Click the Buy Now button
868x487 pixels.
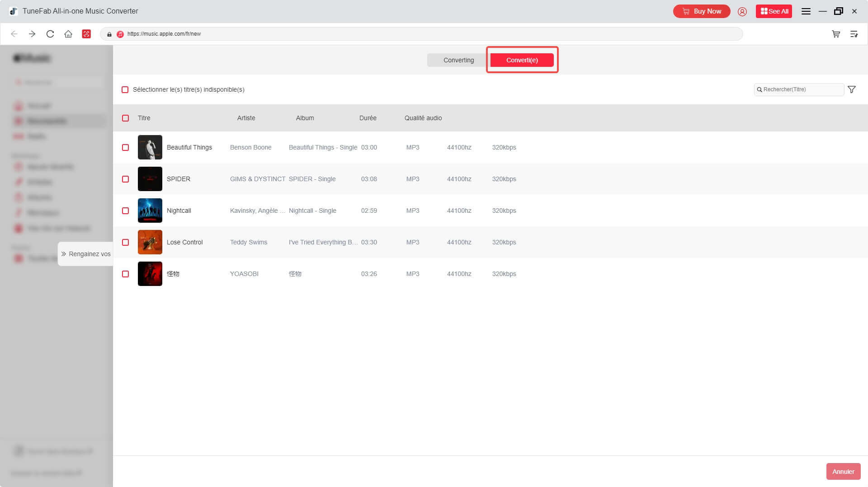point(702,11)
